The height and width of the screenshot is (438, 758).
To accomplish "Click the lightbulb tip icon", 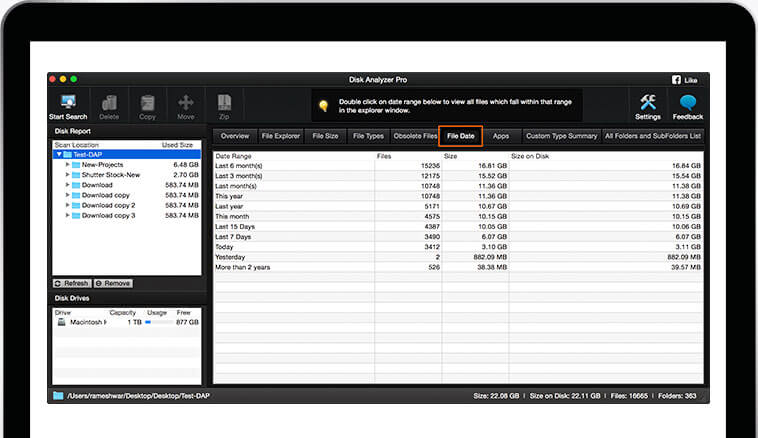I will click(323, 105).
